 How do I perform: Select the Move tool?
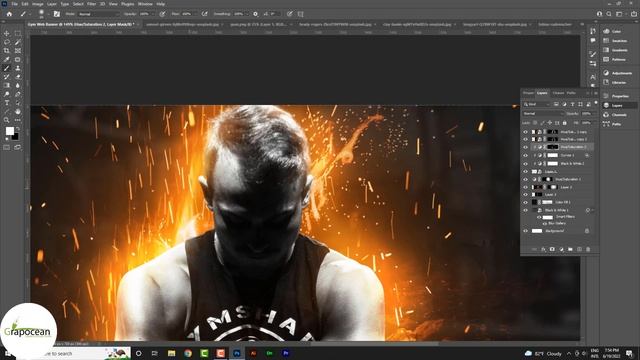click(7, 33)
